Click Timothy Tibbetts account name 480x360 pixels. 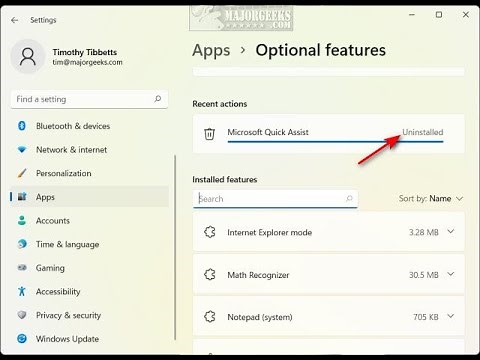tap(85, 52)
